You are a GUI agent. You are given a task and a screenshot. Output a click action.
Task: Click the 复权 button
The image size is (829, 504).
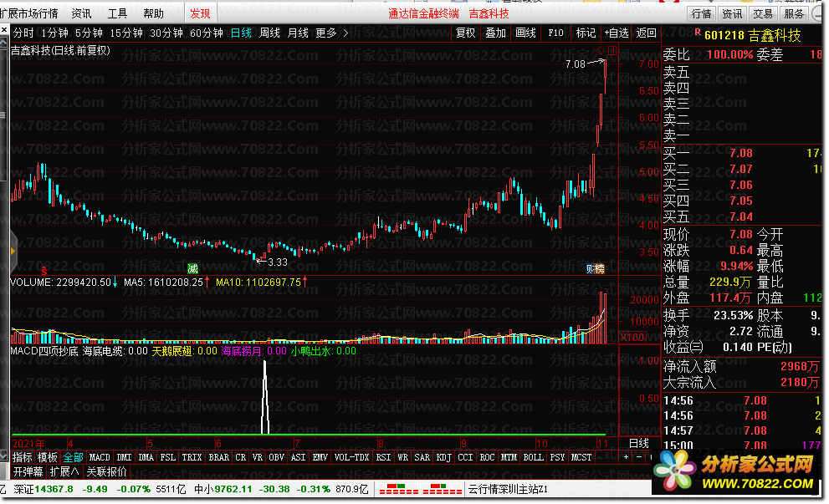point(465,33)
